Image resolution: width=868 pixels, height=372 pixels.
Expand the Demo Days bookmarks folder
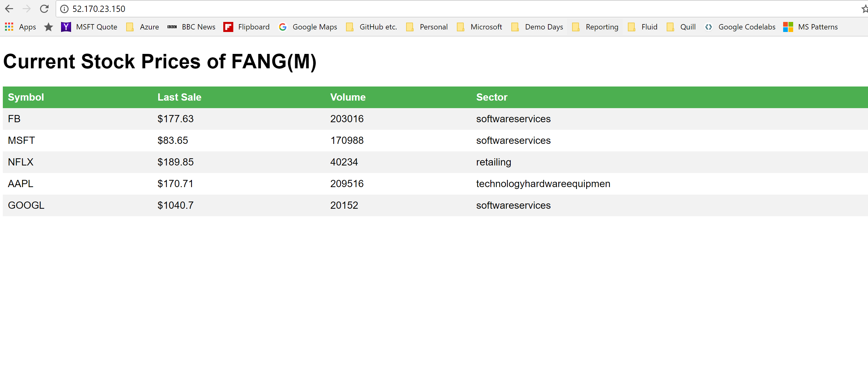(x=537, y=27)
